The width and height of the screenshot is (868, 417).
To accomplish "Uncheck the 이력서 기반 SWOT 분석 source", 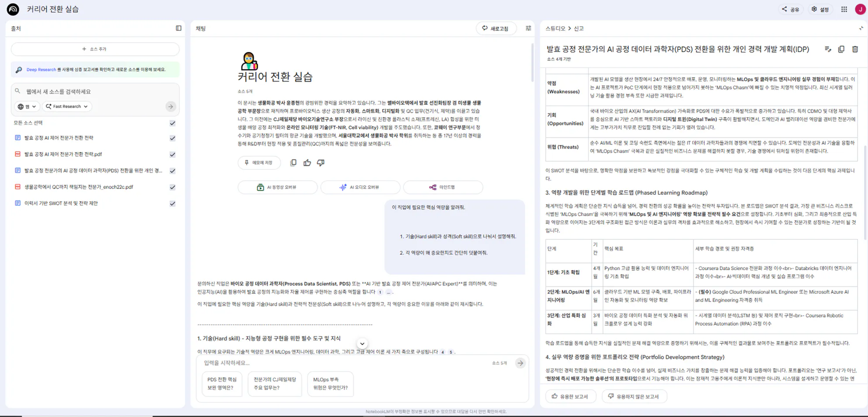I will click(x=172, y=203).
